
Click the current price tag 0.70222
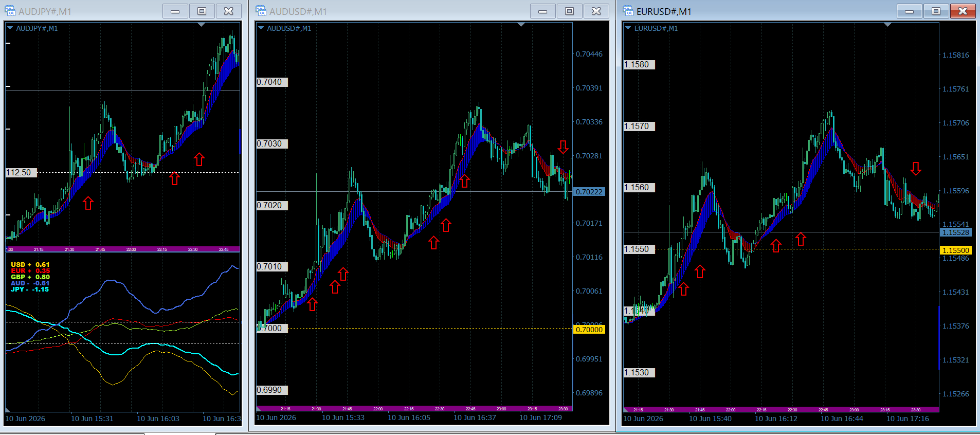589,192
